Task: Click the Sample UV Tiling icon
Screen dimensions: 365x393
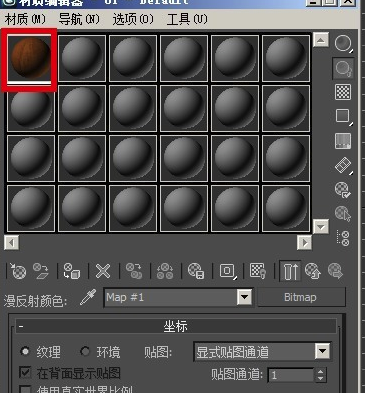Action: (x=343, y=116)
